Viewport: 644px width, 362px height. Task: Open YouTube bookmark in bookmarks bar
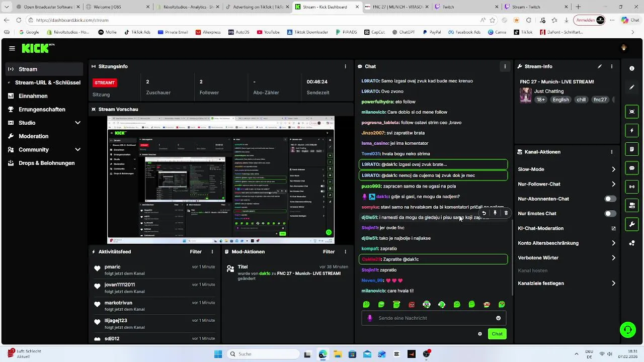tap(268, 32)
